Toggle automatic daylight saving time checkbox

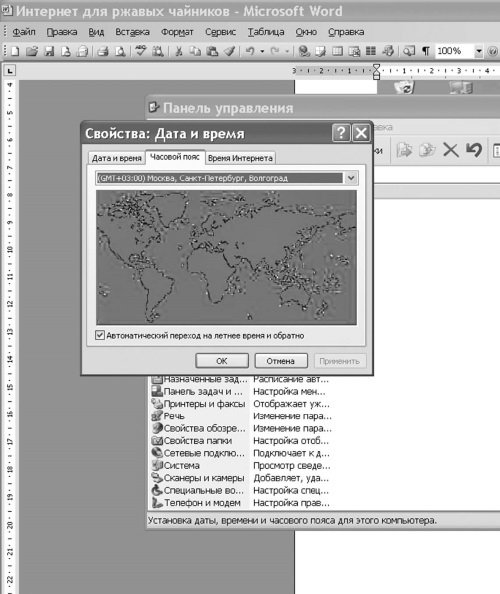click(100, 335)
